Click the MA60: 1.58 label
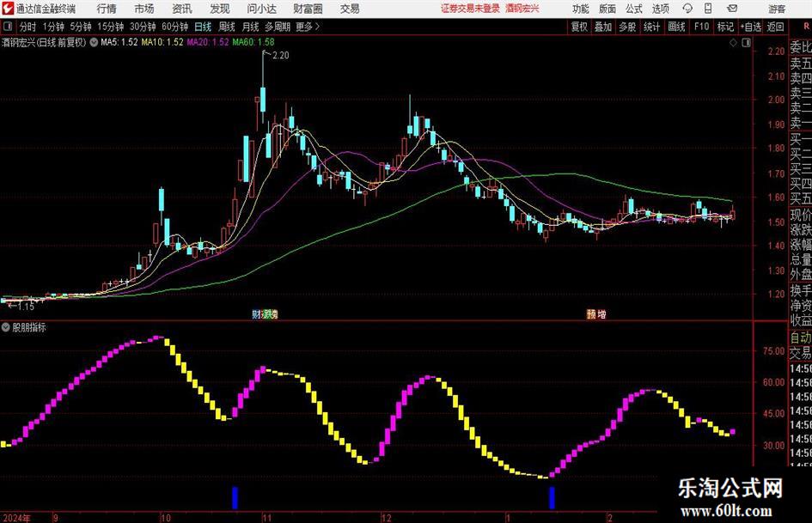The width and height of the screenshot is (812, 523). [x=253, y=42]
